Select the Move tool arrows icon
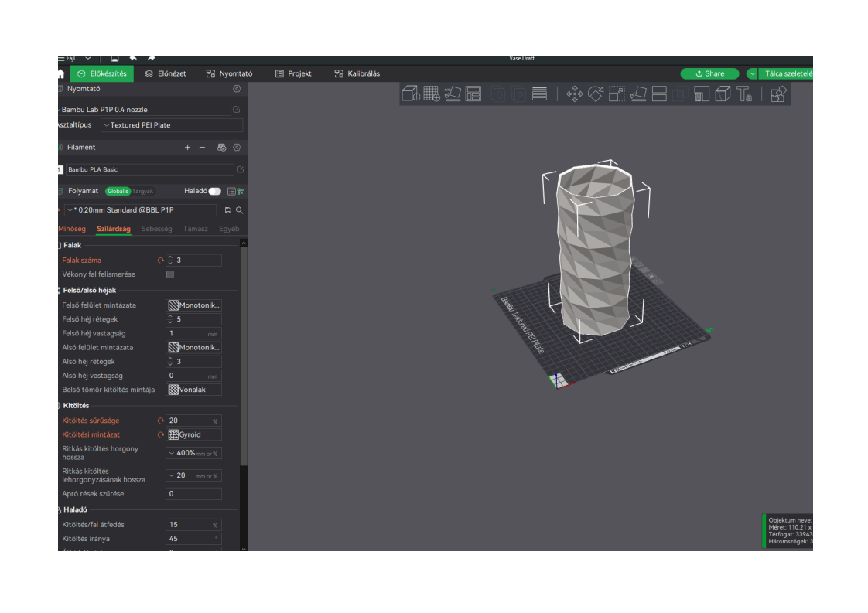Image resolution: width=868 pixels, height=613 pixels. (x=575, y=94)
